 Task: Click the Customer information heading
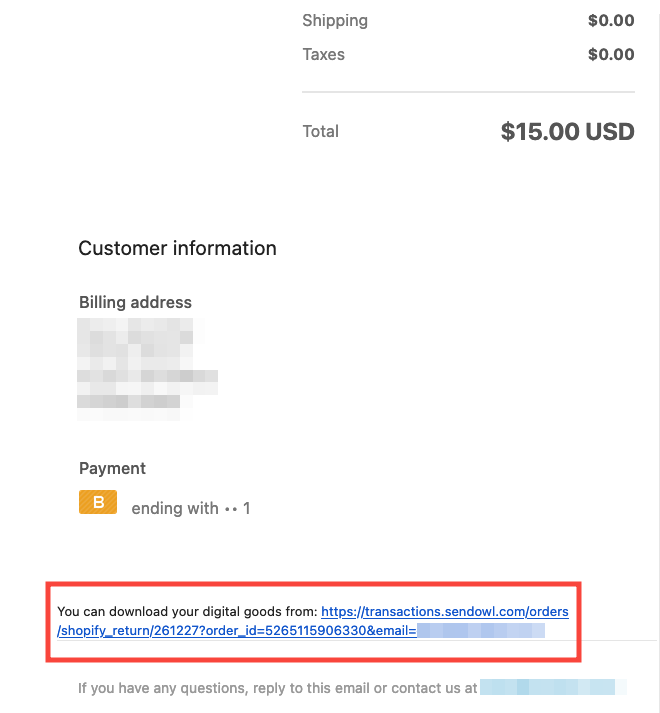177,248
